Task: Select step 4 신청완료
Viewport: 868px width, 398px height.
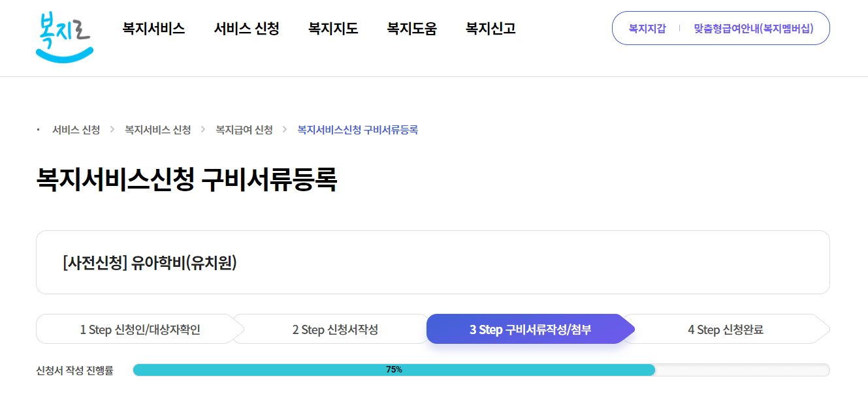Action: 725,329
